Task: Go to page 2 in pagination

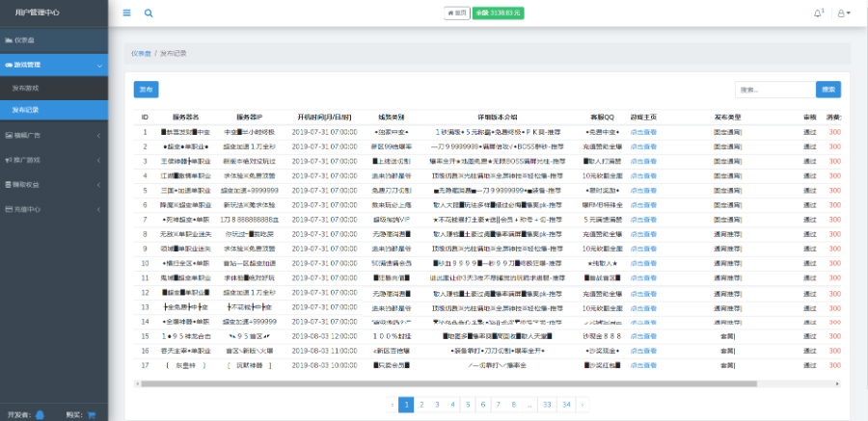Action: click(423, 405)
